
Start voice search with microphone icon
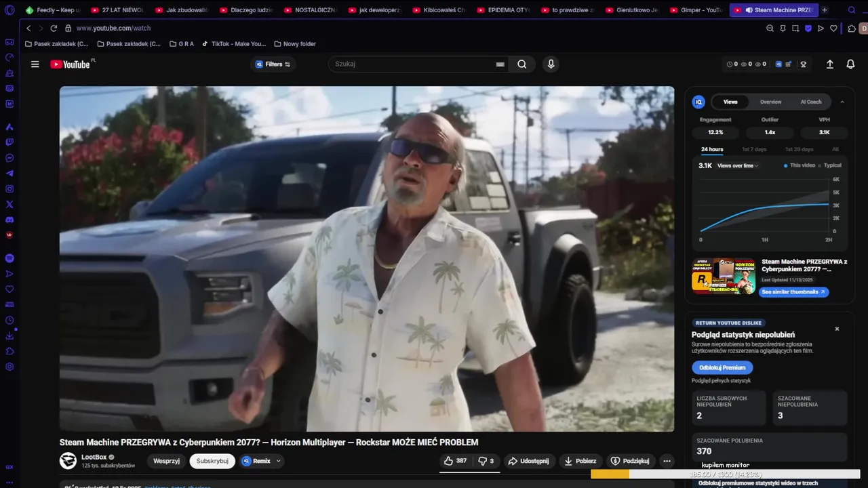pyautogui.click(x=551, y=64)
